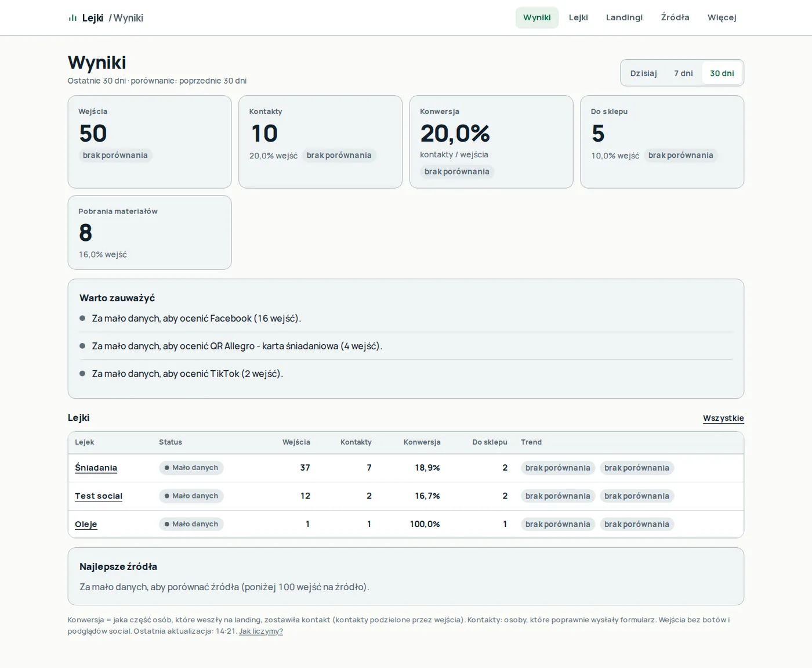
Task: Click the Status column header
Action: pos(171,442)
